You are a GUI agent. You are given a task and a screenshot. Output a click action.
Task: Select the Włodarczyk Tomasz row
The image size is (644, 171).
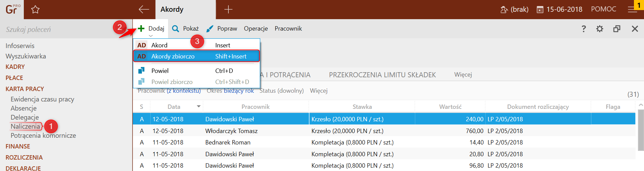pyautogui.click(x=384, y=131)
